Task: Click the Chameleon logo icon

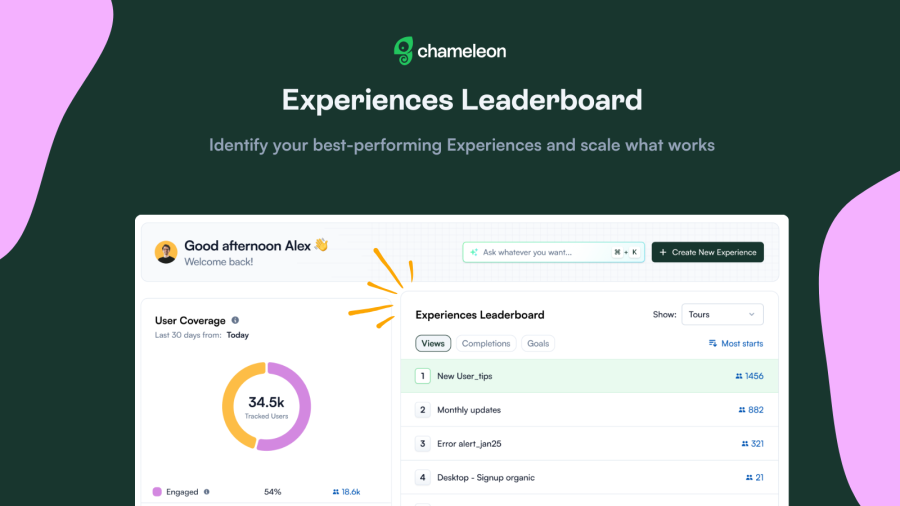Action: [404, 50]
